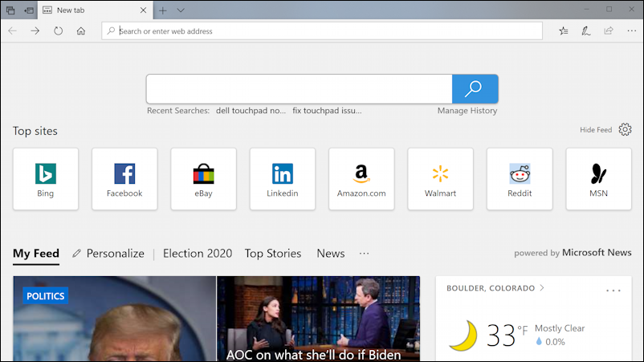This screenshot has height=362, width=644.
Task: Open the Linkedin top site tile
Action: click(283, 179)
